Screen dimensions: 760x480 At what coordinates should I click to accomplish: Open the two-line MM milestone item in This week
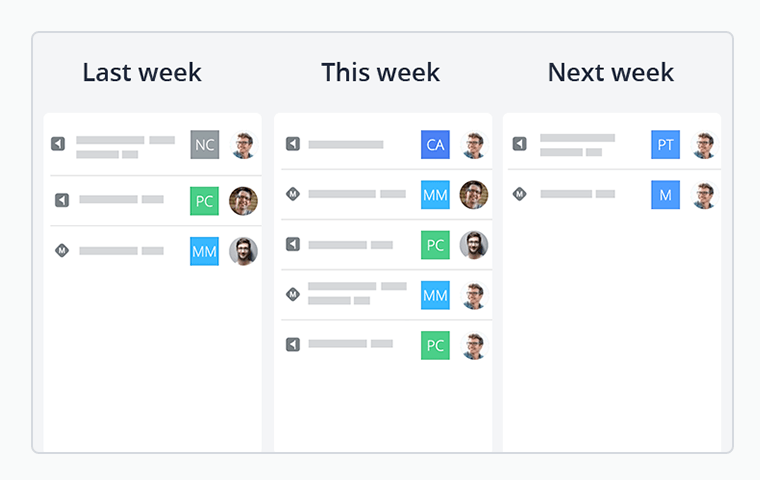pos(387,295)
